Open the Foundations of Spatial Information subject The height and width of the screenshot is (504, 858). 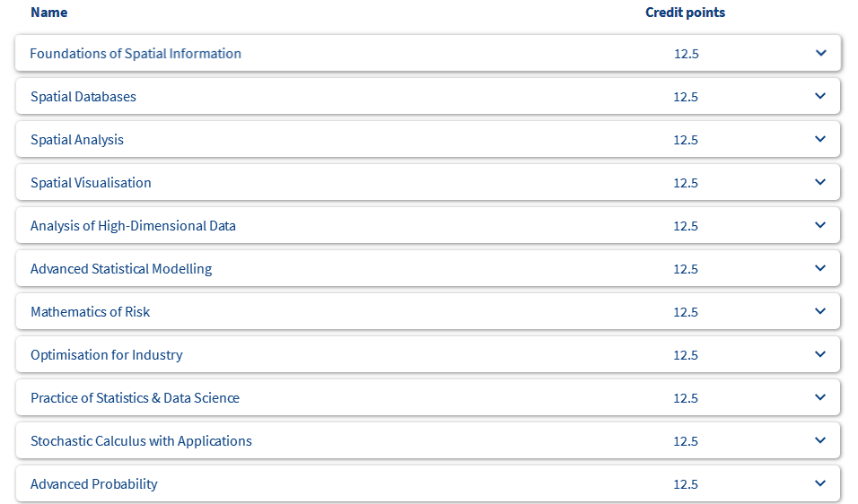(136, 54)
